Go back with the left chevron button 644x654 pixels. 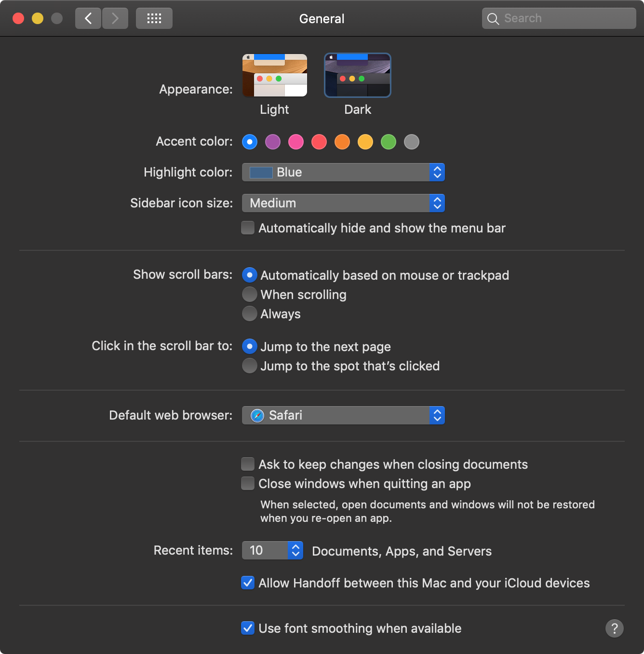[x=88, y=18]
